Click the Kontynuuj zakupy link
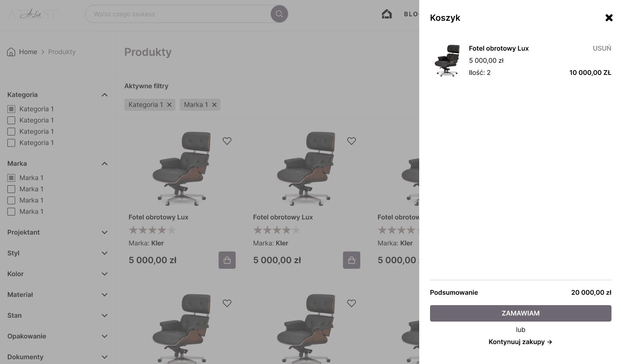This screenshot has height=364, width=621. click(520, 341)
